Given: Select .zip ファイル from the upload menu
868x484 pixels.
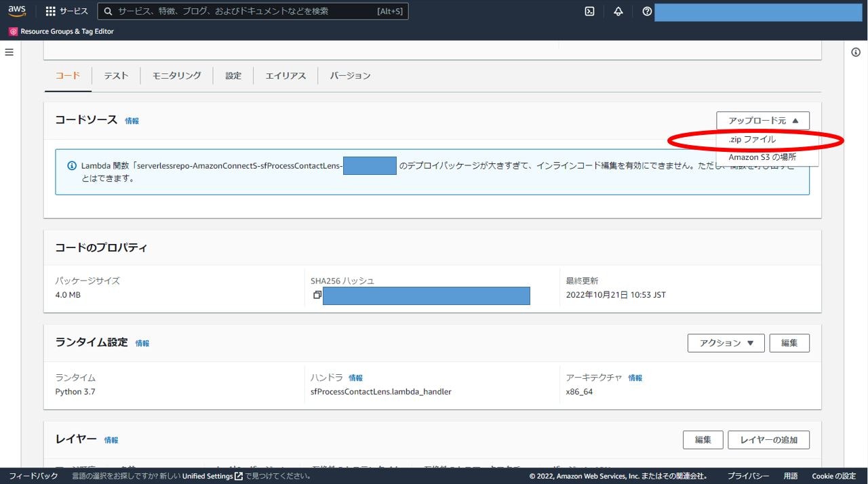Looking at the screenshot, I should tap(753, 139).
